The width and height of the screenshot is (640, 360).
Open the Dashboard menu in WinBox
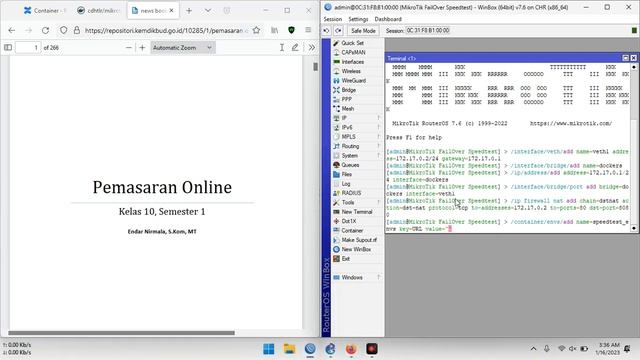(x=388, y=19)
